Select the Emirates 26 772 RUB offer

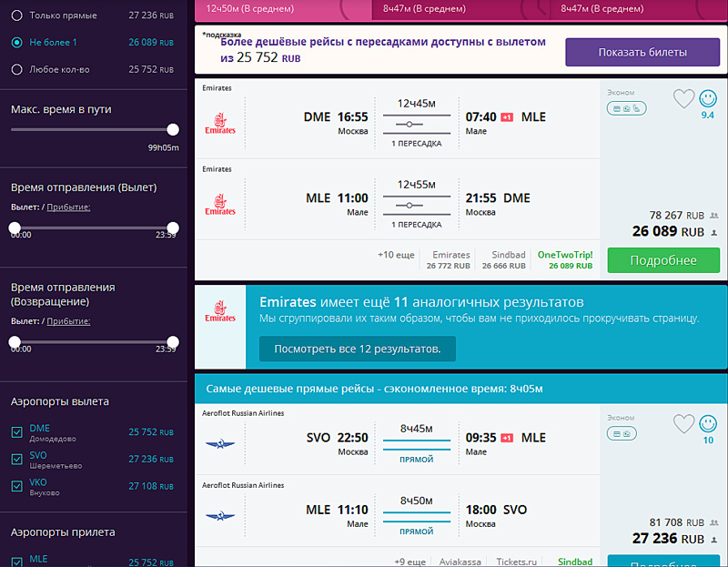coord(448,260)
